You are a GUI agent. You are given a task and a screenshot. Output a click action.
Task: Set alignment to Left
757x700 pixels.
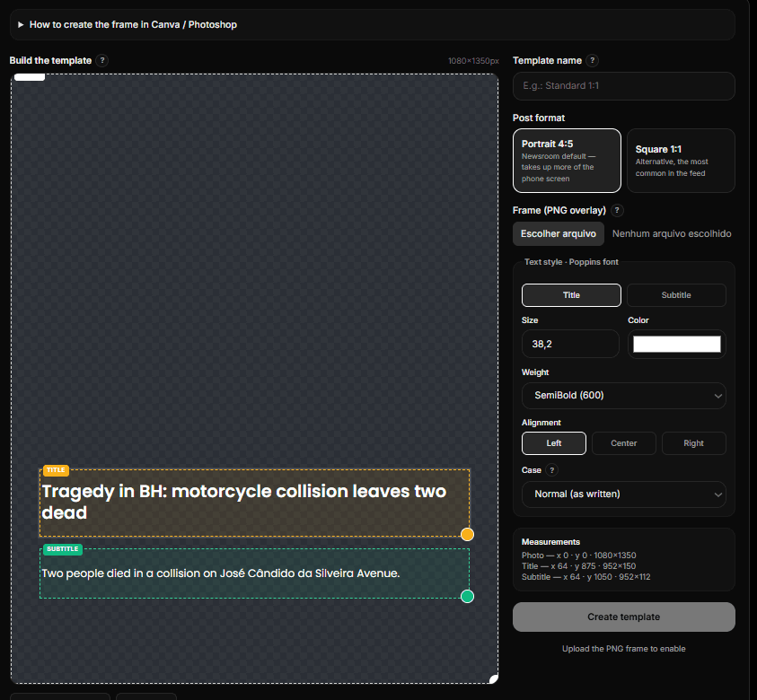click(x=554, y=443)
